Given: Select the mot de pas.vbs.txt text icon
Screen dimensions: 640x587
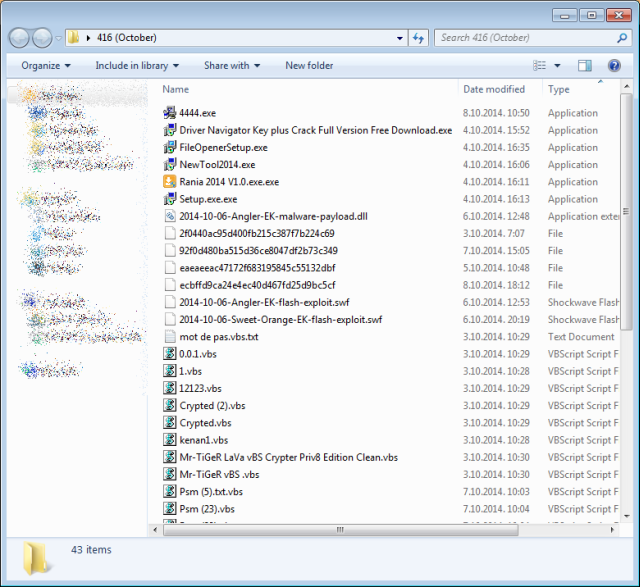Looking at the screenshot, I should [x=169, y=337].
